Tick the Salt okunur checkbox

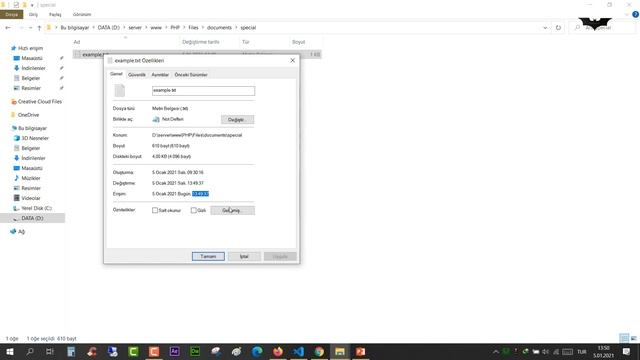155,210
